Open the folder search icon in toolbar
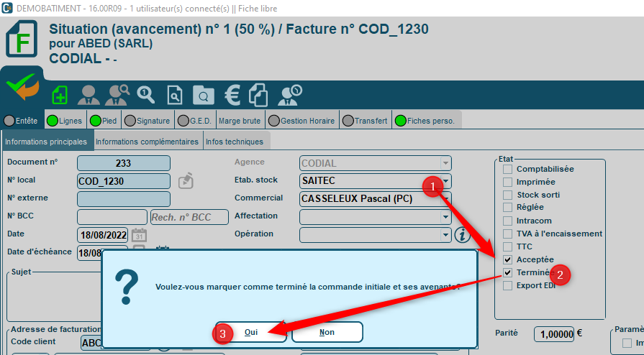This screenshot has height=355, width=644. tap(203, 95)
